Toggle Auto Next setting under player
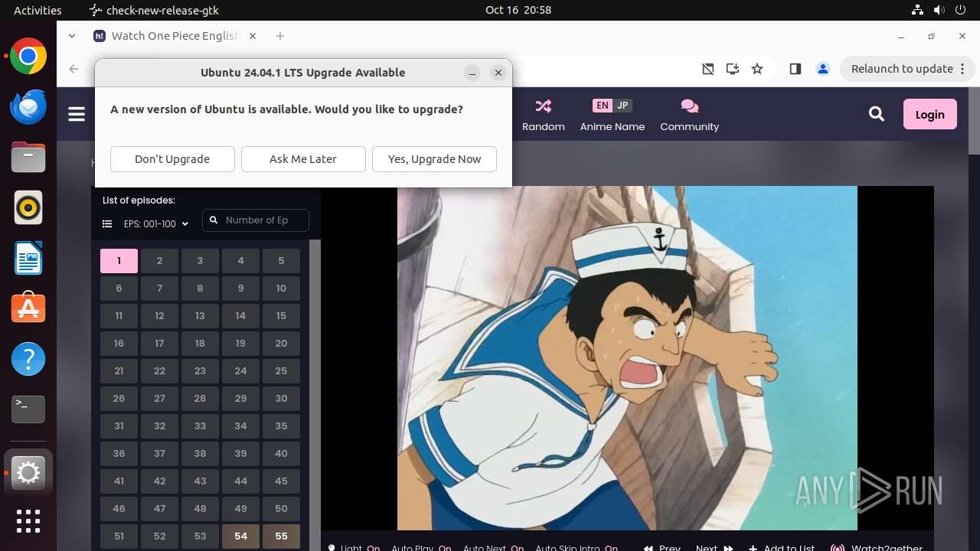Screen dimensions: 980x551 [493, 548]
